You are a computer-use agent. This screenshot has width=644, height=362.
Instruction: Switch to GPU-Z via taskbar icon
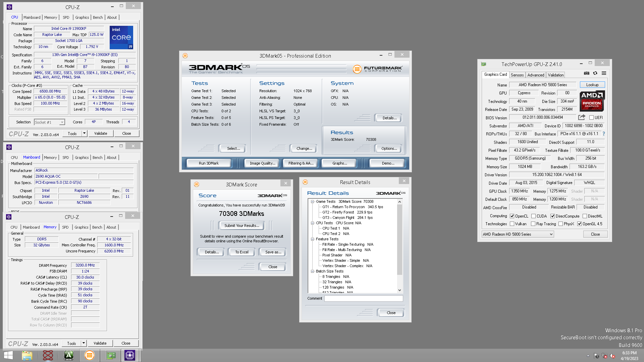[x=111, y=355]
